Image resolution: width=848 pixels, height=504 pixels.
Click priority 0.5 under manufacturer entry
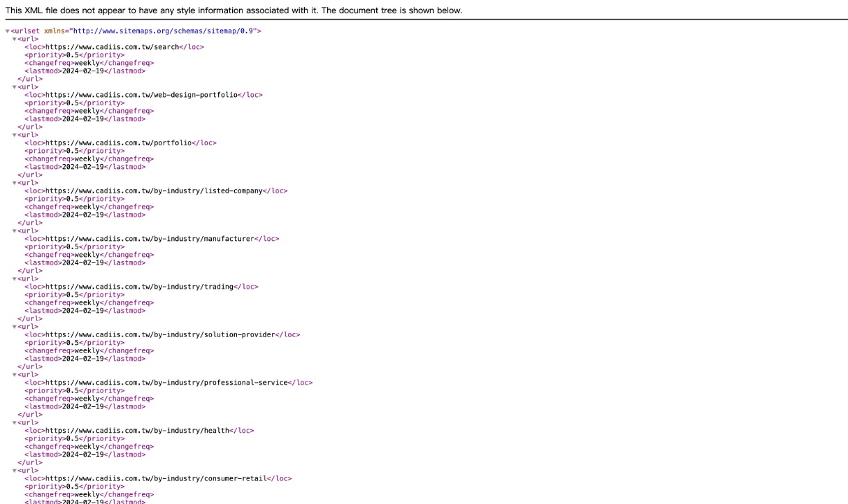[x=73, y=247]
